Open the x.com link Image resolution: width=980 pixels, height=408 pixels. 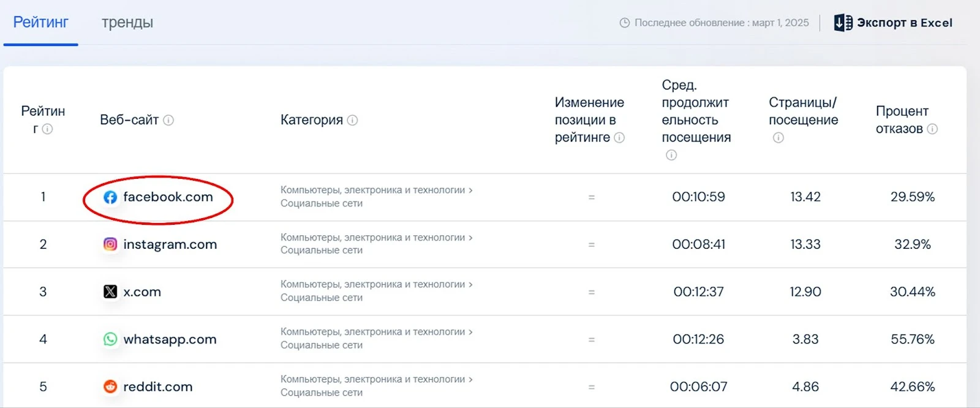(142, 292)
